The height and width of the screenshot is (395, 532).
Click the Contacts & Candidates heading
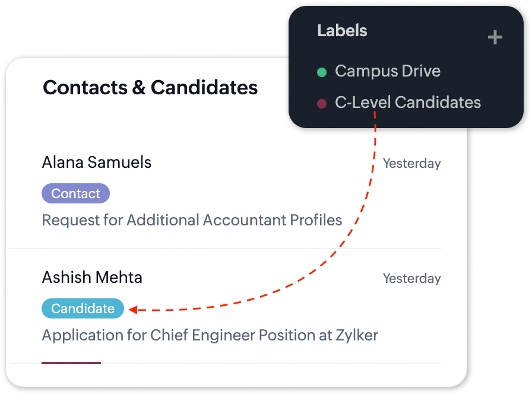coord(150,88)
